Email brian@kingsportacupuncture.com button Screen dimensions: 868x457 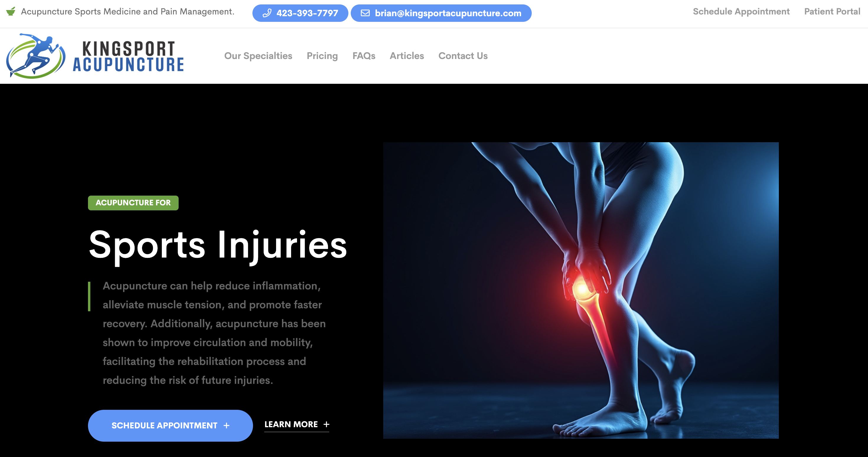(x=441, y=13)
